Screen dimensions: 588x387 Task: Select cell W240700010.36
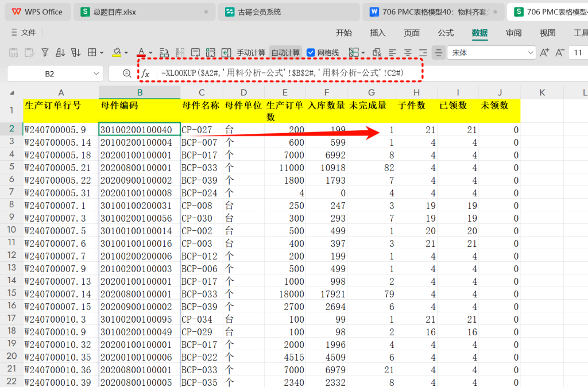click(x=61, y=370)
